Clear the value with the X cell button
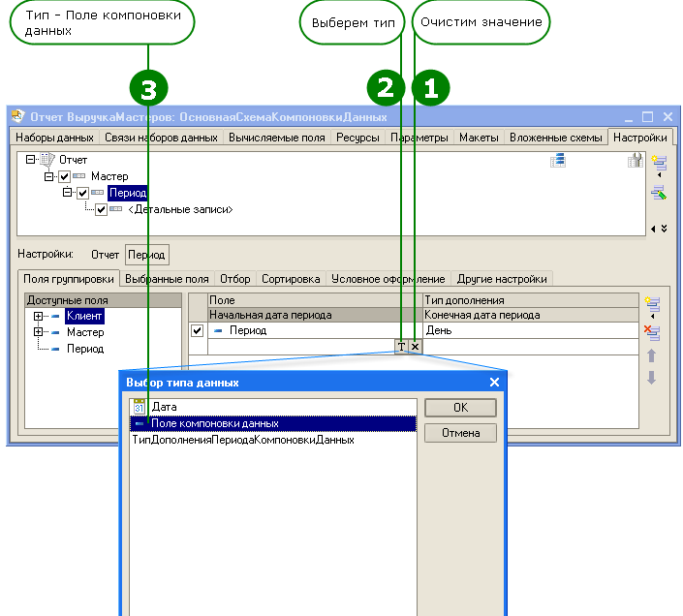This screenshot has height=616, width=683. coord(415,347)
